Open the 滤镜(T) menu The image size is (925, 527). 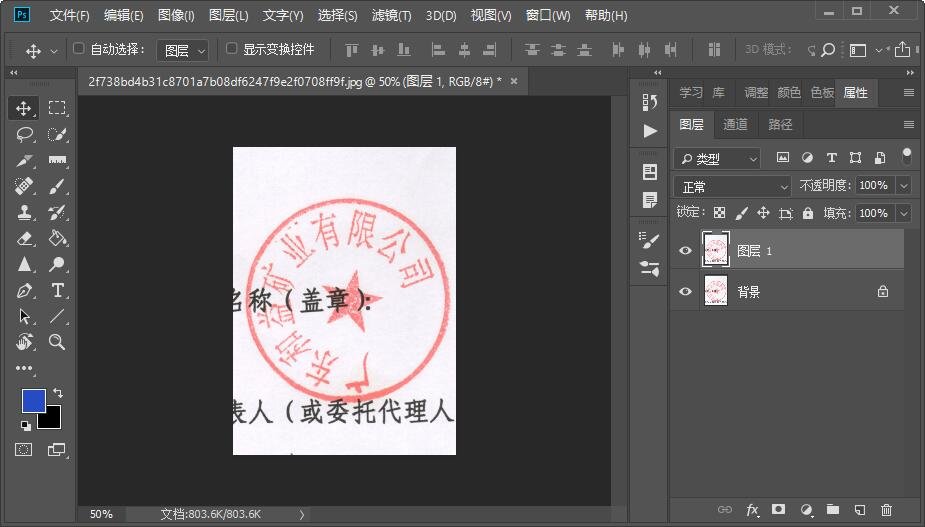point(391,15)
